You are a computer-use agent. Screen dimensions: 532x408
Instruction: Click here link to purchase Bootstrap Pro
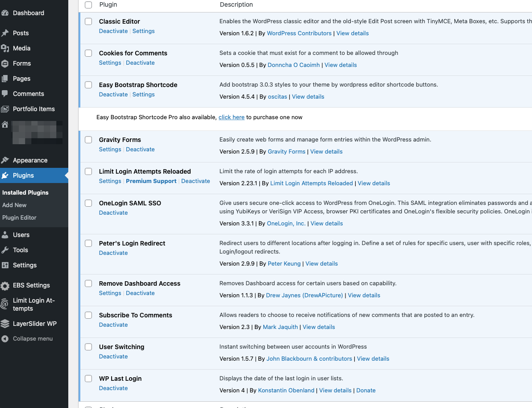click(x=231, y=117)
